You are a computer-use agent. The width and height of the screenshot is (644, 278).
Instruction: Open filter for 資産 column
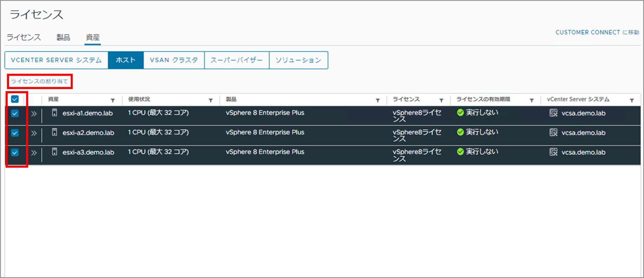[113, 100]
